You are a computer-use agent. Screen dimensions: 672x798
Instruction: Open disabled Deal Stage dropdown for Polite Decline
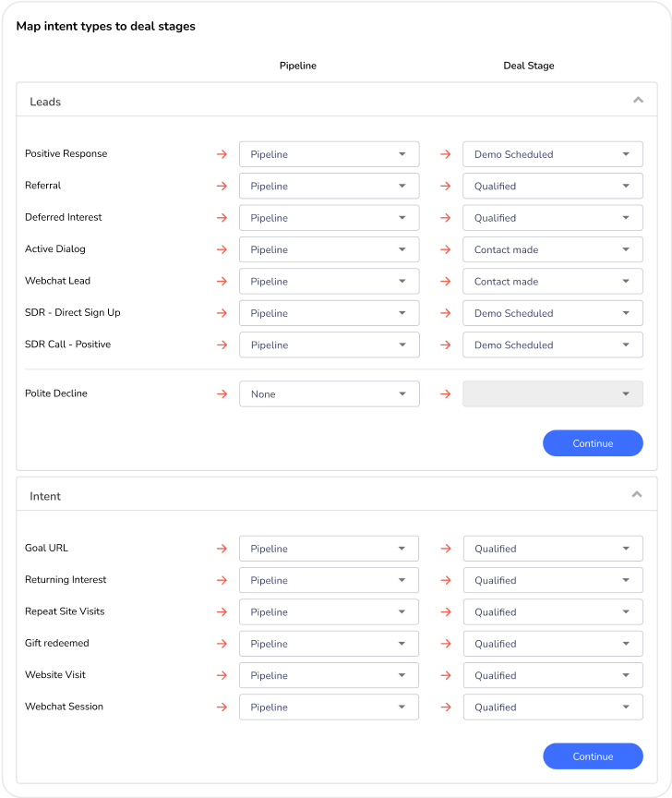tap(552, 394)
